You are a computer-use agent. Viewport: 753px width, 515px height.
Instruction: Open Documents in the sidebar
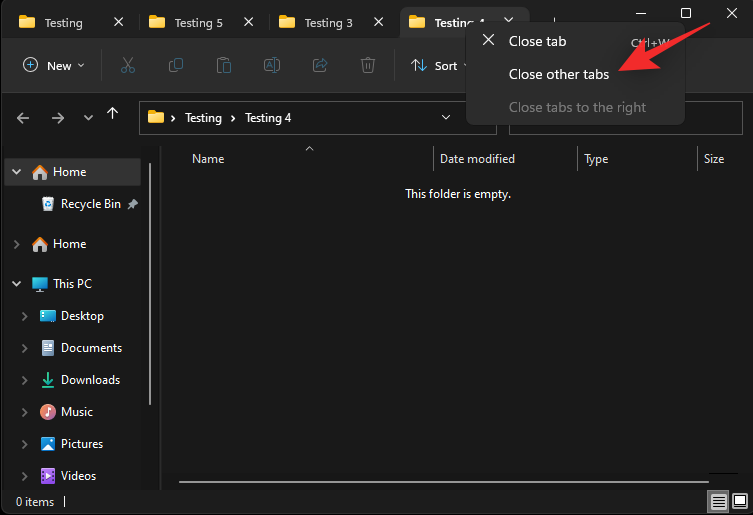(81, 348)
